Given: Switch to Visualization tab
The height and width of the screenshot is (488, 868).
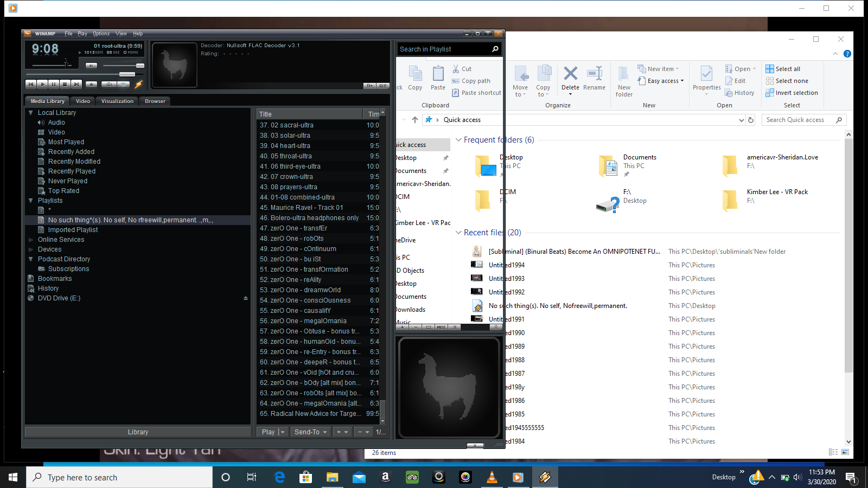Looking at the screenshot, I should [x=117, y=101].
